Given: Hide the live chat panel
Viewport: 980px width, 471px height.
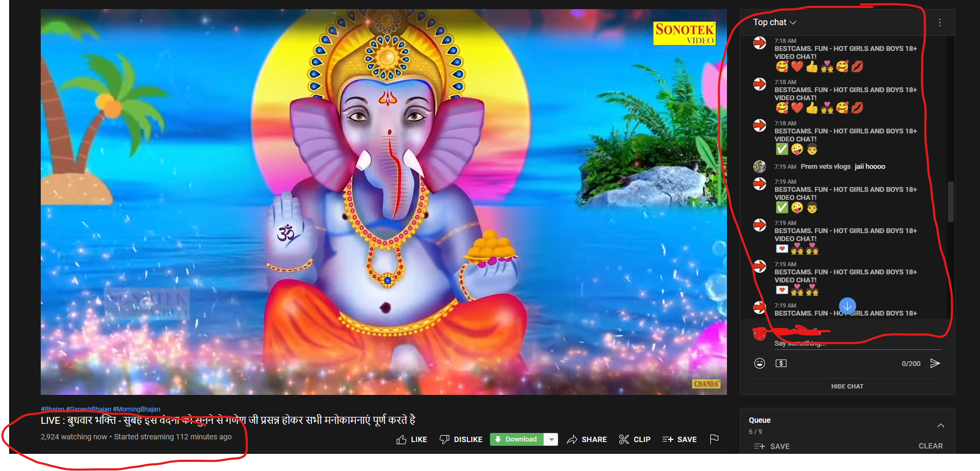Looking at the screenshot, I should coord(847,386).
